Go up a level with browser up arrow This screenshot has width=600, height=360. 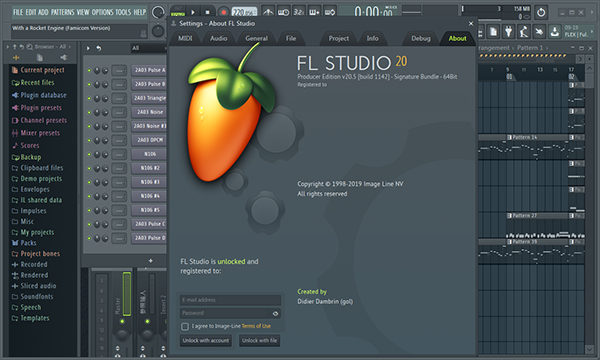pos(15,47)
